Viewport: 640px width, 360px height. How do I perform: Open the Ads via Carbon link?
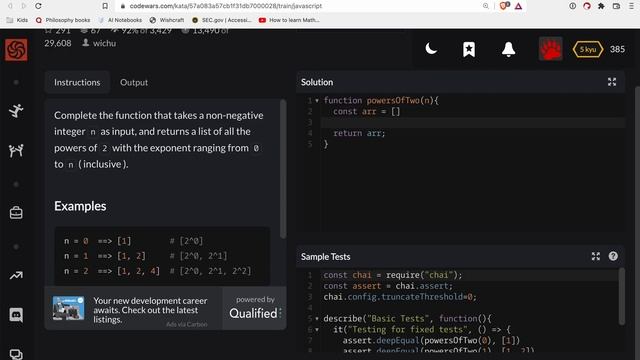187,324
